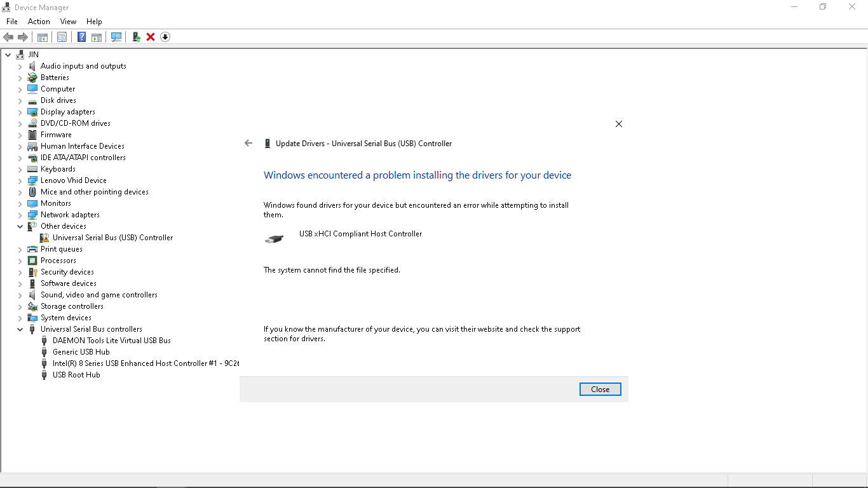Expand Audio inputs and outputs
868x488 pixels.
pos(20,66)
